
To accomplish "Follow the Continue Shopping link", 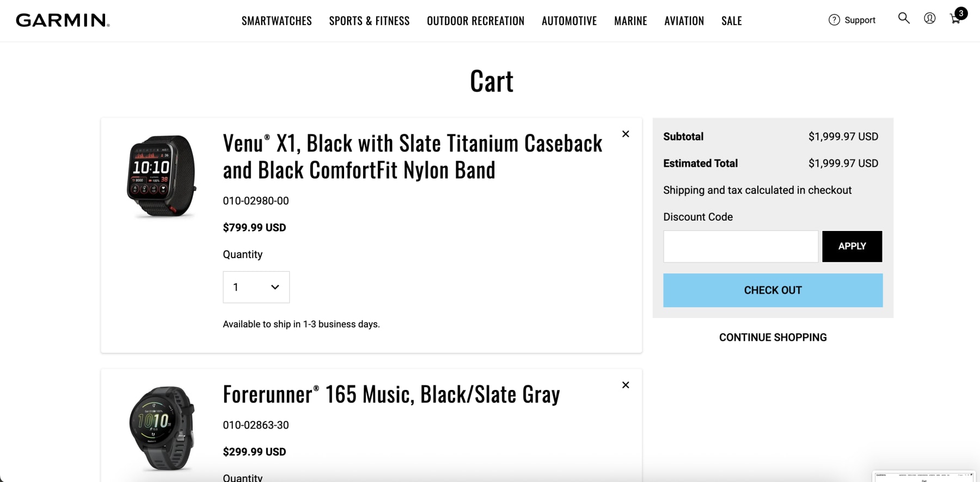I will tap(773, 338).
